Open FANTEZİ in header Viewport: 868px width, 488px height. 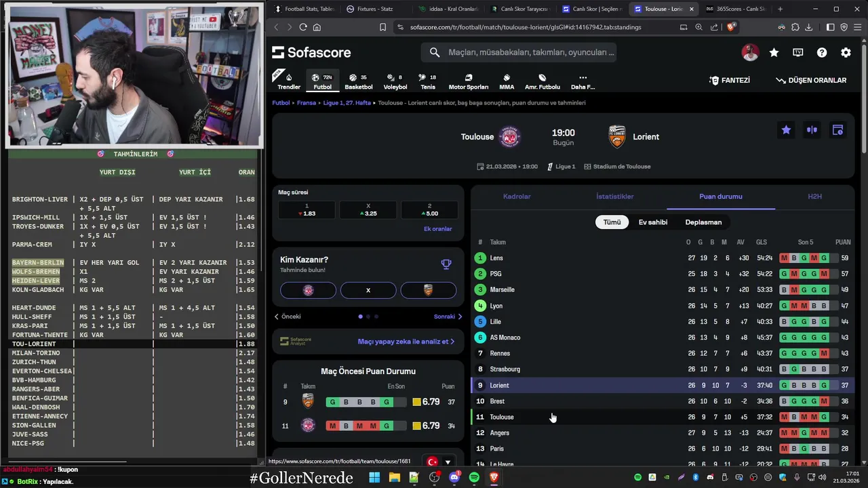tap(730, 80)
